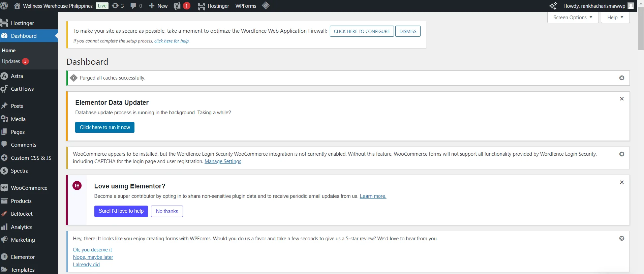Open the CartFlows sidebar icon
This screenshot has height=274, width=644.
tap(4, 89)
